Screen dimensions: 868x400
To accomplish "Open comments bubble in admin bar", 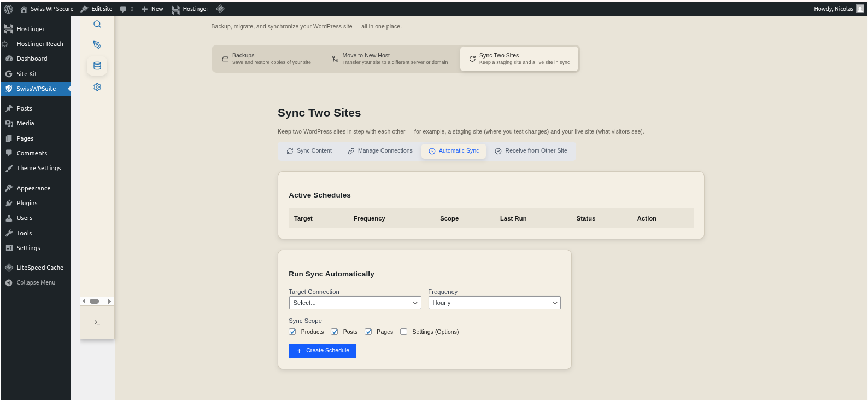I will (x=126, y=9).
